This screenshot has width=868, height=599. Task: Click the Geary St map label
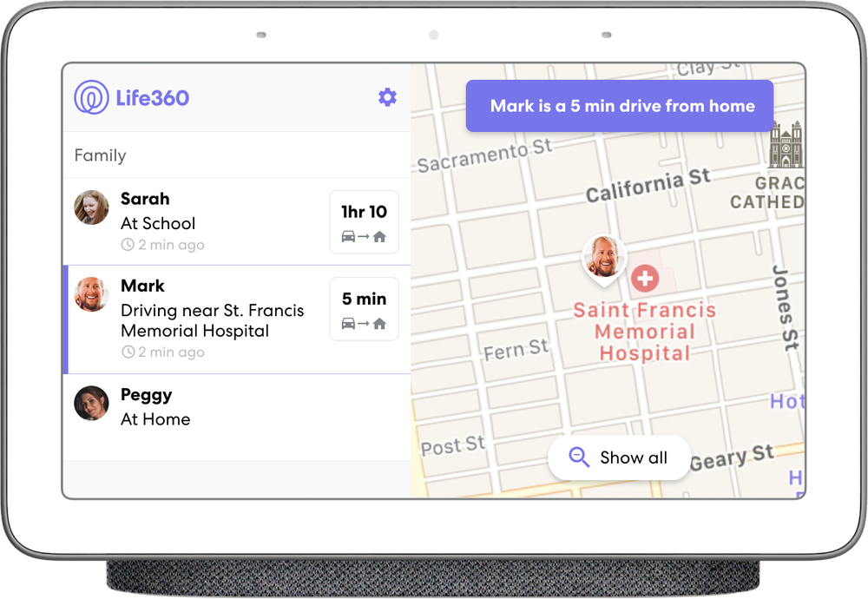click(732, 457)
